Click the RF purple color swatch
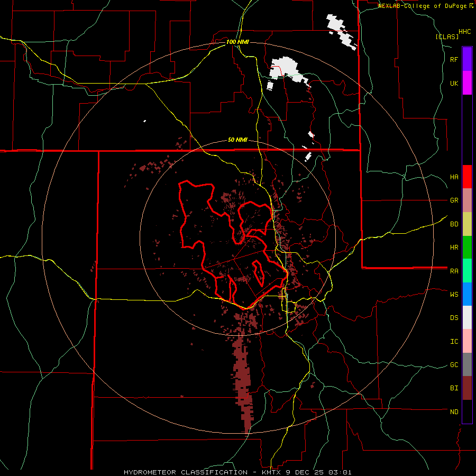The height and width of the screenshot is (476, 476). pyautogui.click(x=467, y=59)
